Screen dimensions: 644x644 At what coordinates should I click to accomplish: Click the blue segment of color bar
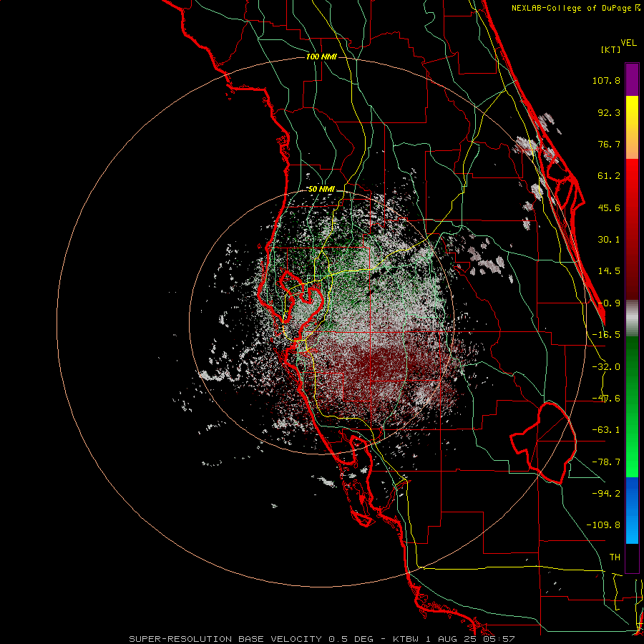coord(632,510)
